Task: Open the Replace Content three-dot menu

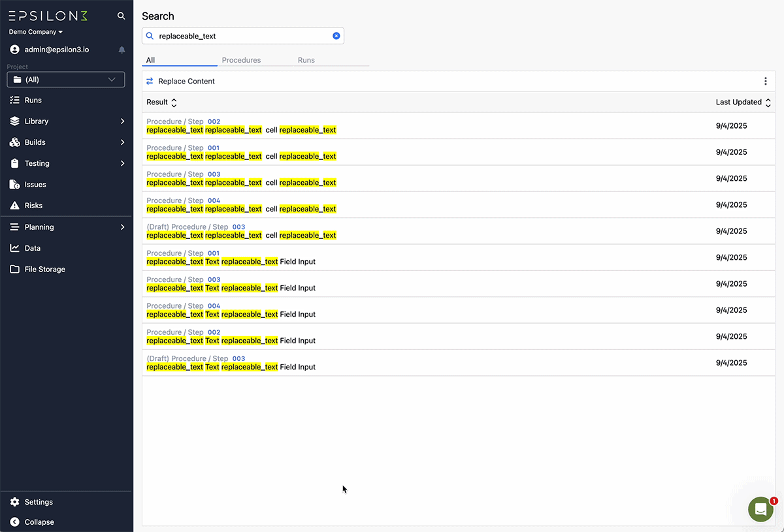Action: (x=765, y=81)
